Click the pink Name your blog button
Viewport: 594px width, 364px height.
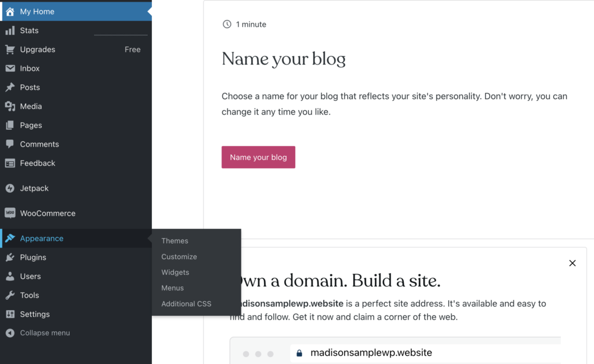pos(258,158)
